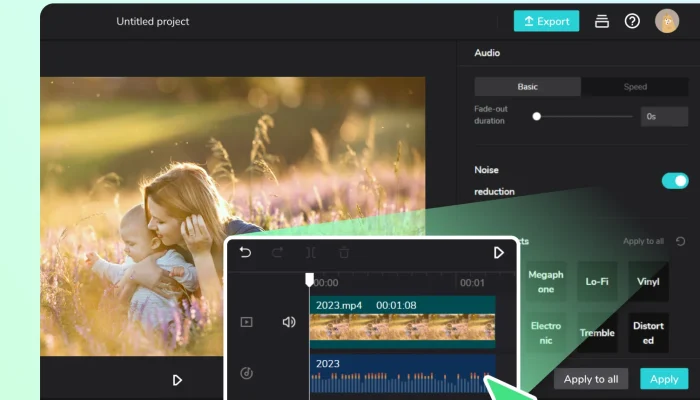Click the 00:01 timeline ruler label
Image resolution: width=700 pixels, height=400 pixels.
tap(472, 283)
